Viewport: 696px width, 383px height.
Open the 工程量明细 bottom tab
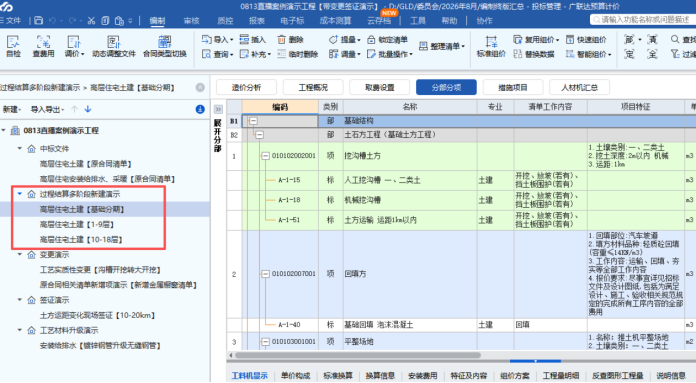[x=561, y=375]
